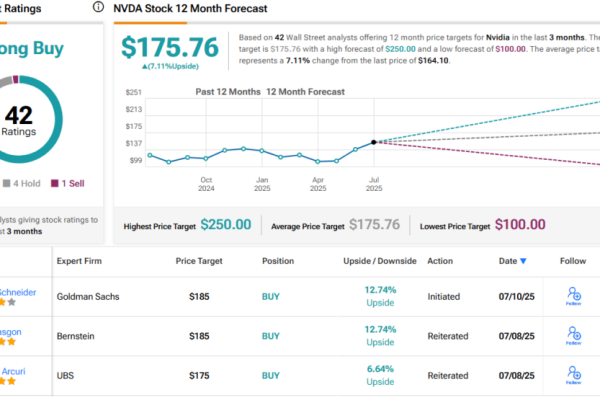600x400 pixels.
Task: Click the Initiated action cell
Action: (x=443, y=297)
